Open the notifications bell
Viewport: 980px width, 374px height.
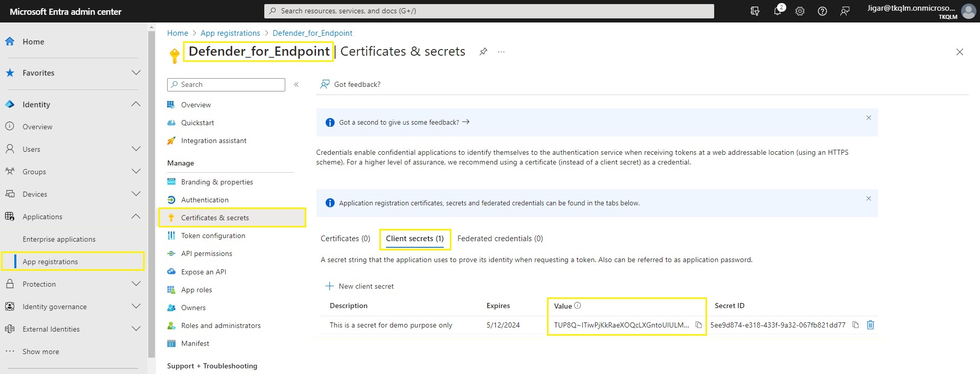click(778, 11)
